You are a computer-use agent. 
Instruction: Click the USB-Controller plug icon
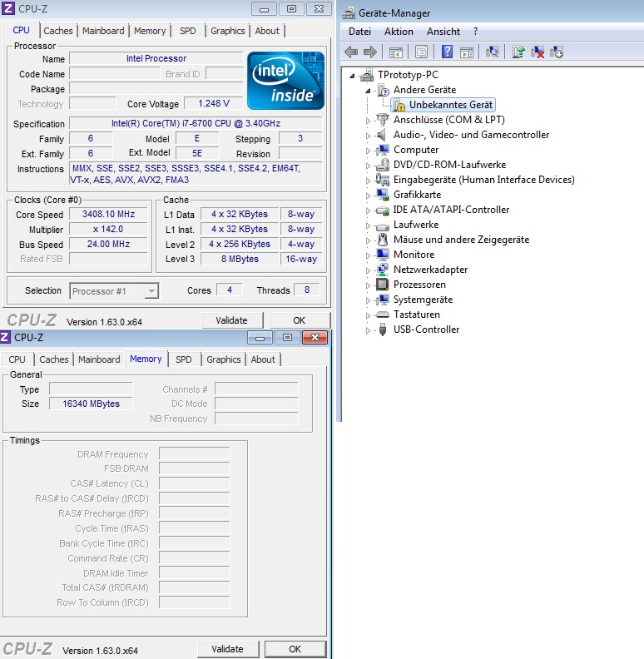[x=383, y=329]
